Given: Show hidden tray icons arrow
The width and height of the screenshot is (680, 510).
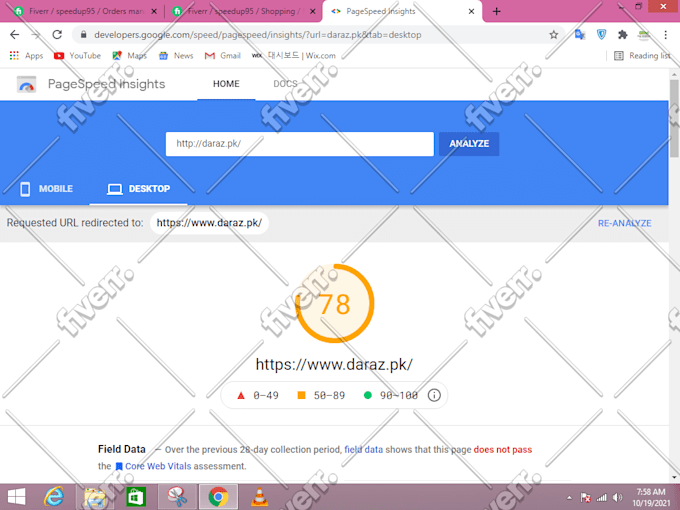Looking at the screenshot, I should coord(569,497).
